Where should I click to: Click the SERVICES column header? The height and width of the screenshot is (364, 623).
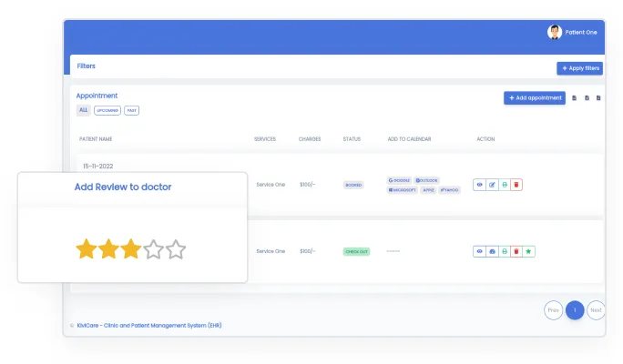265,139
